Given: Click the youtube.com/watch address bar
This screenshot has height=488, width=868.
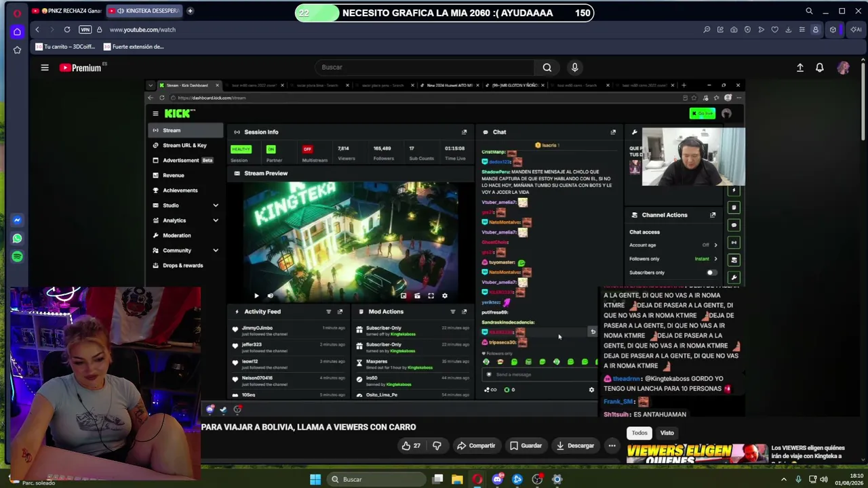Looking at the screenshot, I should (142, 30).
